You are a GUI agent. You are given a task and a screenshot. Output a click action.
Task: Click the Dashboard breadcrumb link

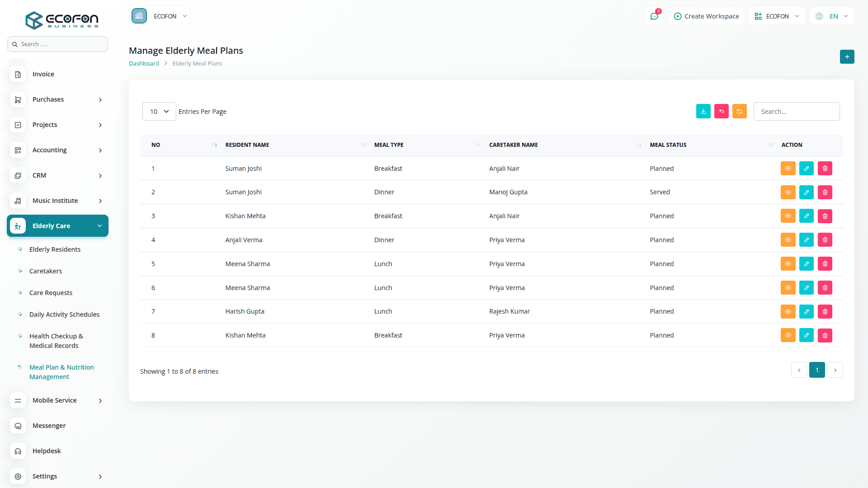[144, 64]
